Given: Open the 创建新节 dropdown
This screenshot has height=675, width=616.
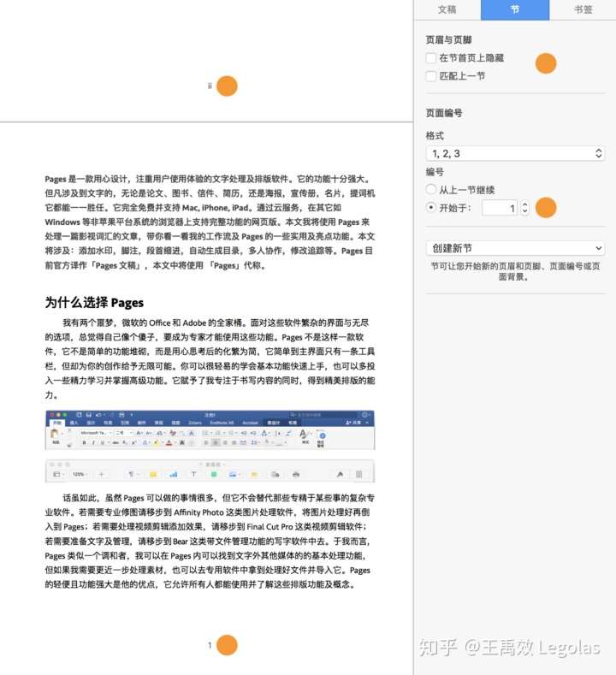Looking at the screenshot, I should [515, 248].
